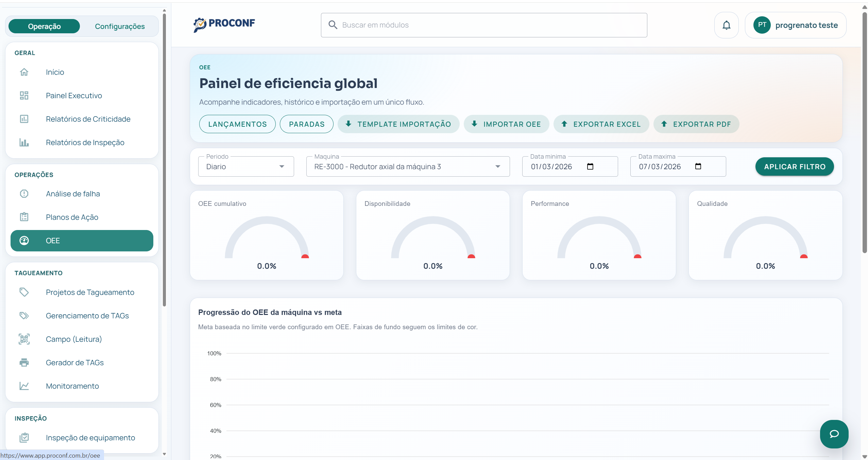This screenshot has height=460, width=868.
Task: Click EXPORTAR PDF to download a report
Action: pyautogui.click(x=696, y=124)
